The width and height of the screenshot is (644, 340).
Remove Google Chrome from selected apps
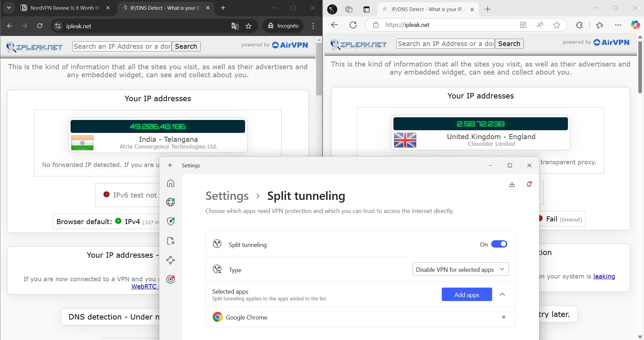(504, 317)
